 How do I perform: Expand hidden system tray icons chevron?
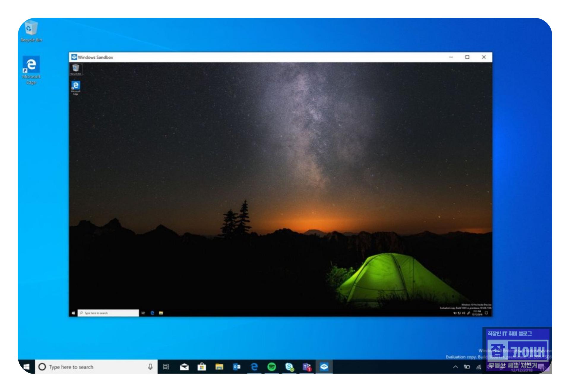click(455, 367)
